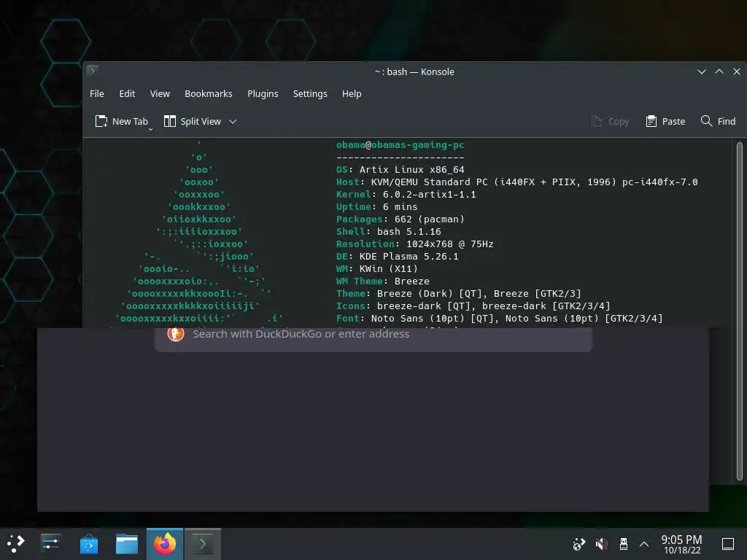The width and height of the screenshot is (747, 560).
Task: Click the Show Desktop button in the panel
Action: point(728,544)
